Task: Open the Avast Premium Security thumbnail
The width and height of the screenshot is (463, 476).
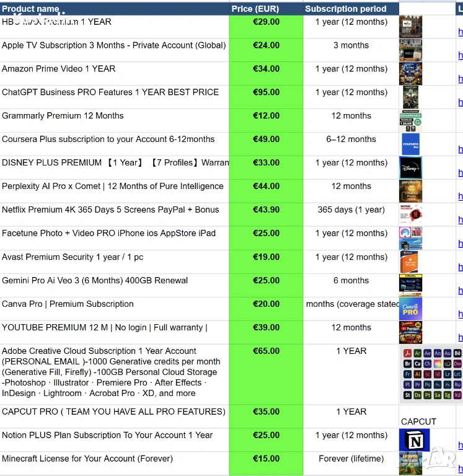Action: click(x=410, y=262)
